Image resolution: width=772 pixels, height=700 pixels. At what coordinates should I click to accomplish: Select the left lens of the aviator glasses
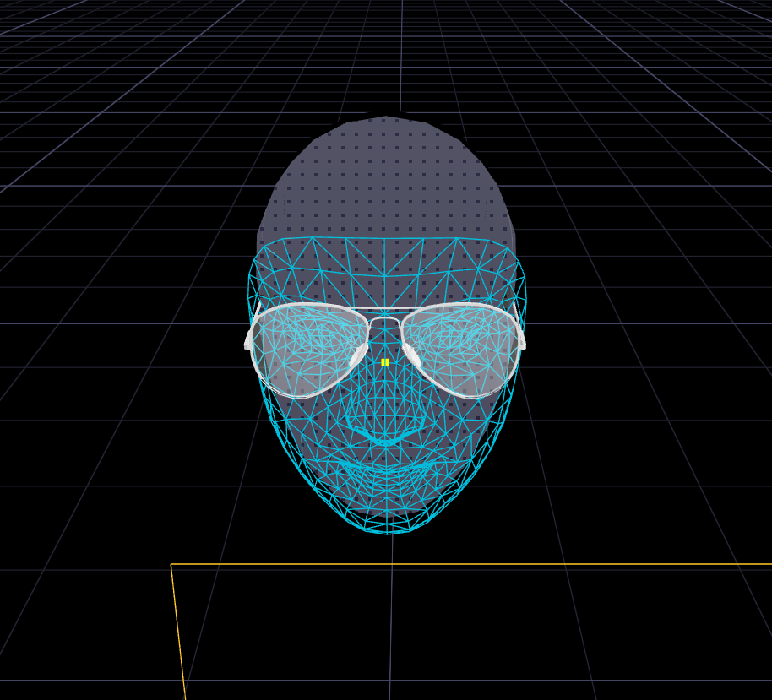(x=308, y=349)
